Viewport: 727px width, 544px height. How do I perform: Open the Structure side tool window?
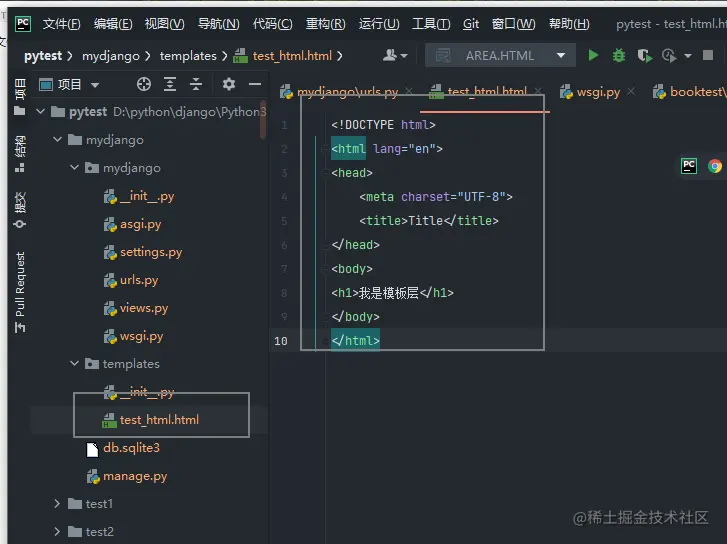[x=19, y=154]
